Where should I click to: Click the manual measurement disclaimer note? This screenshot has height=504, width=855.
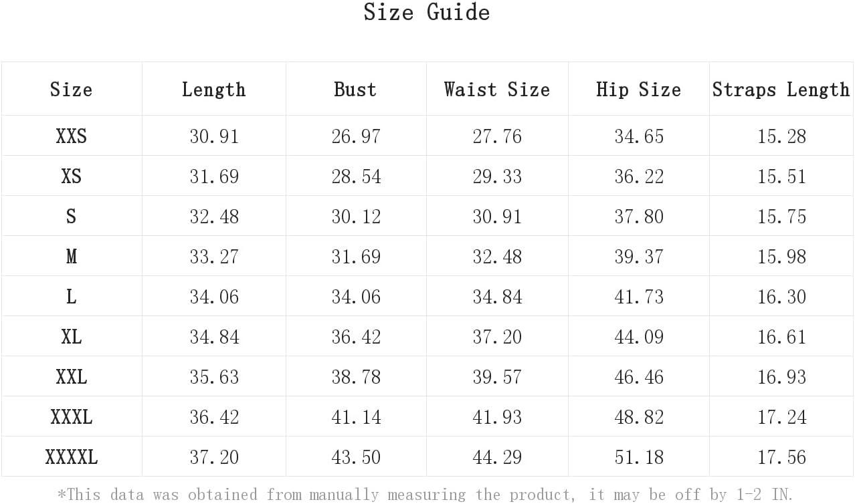(x=425, y=495)
